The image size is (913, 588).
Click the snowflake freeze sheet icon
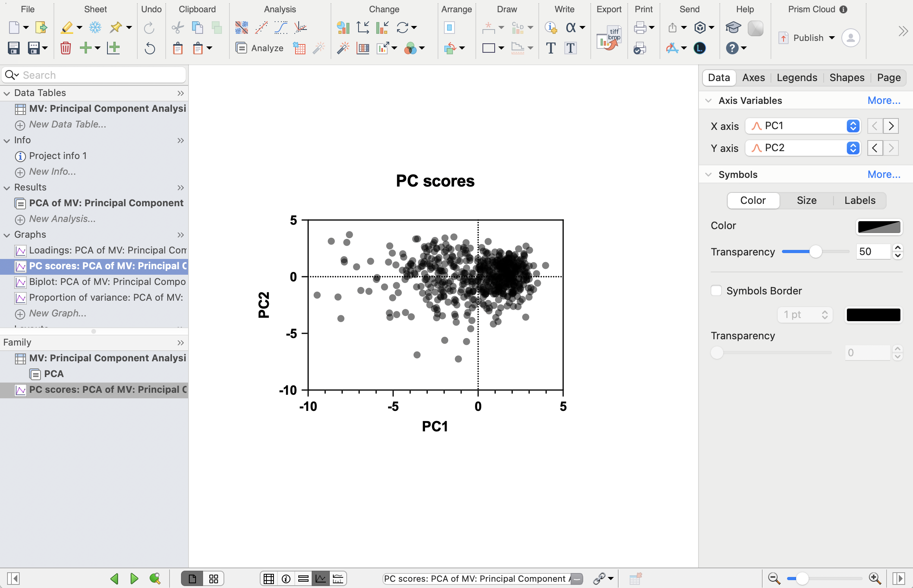95,28
